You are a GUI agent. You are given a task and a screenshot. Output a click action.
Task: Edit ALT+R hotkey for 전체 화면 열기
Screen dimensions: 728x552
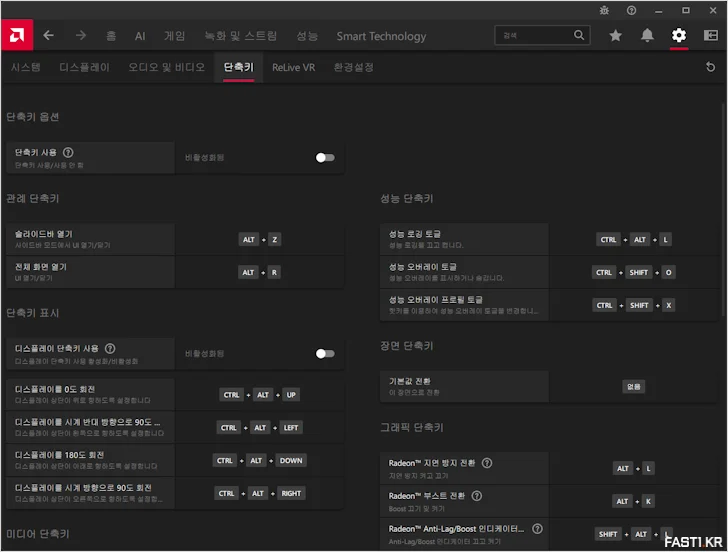pos(260,273)
